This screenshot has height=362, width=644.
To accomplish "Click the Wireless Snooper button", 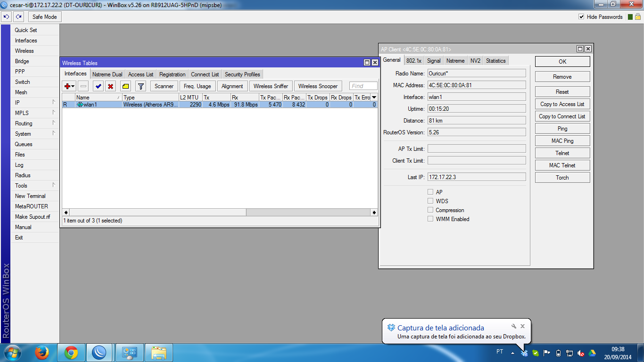I will 318,86.
